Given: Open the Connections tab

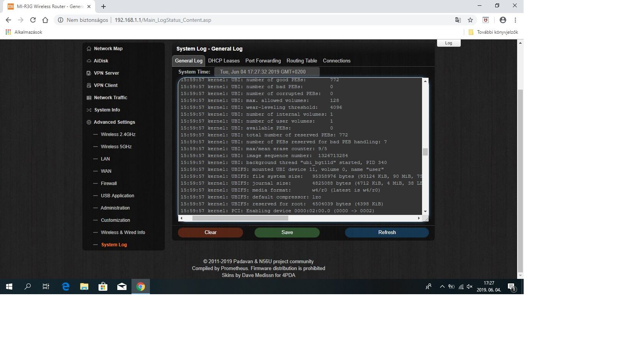Looking at the screenshot, I should 337,61.
